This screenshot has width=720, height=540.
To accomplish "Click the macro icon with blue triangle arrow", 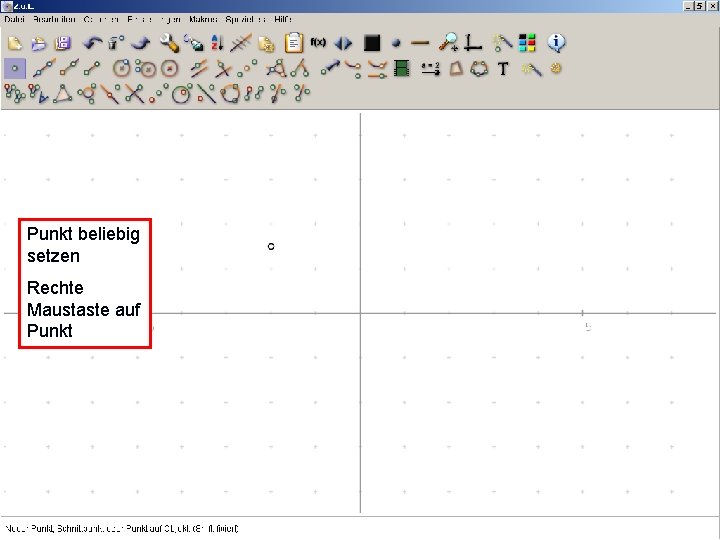I will click(39, 93).
